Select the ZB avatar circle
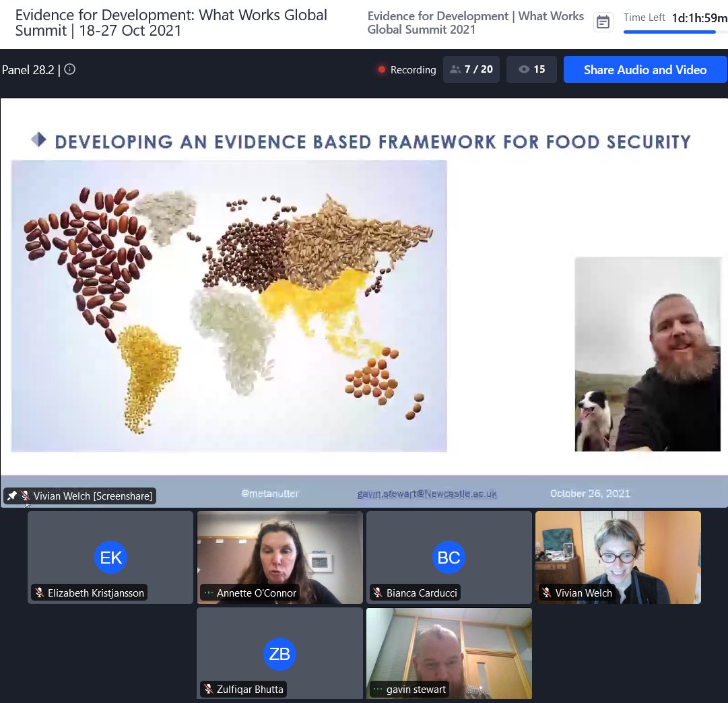Viewport: 728px width, 703px height. click(x=279, y=654)
